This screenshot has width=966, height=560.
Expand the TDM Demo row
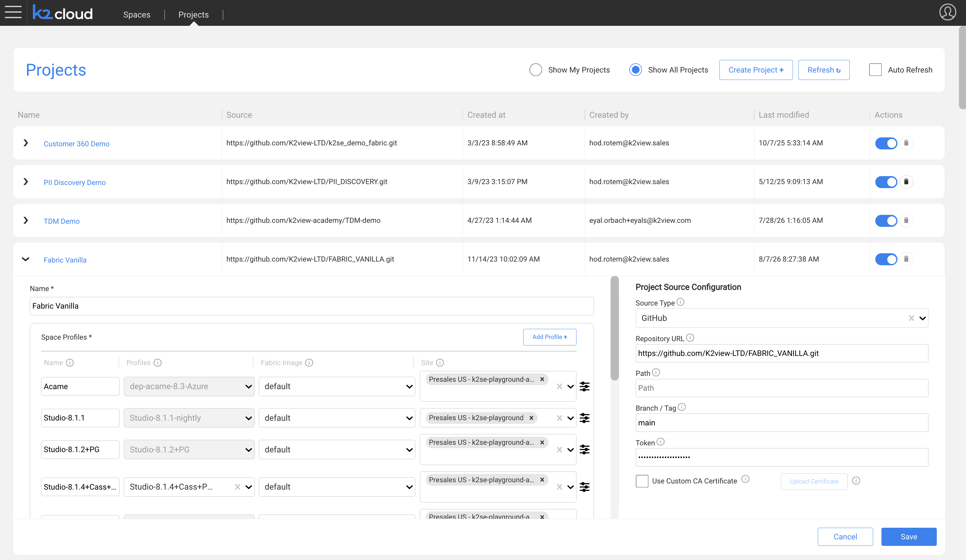(26, 220)
